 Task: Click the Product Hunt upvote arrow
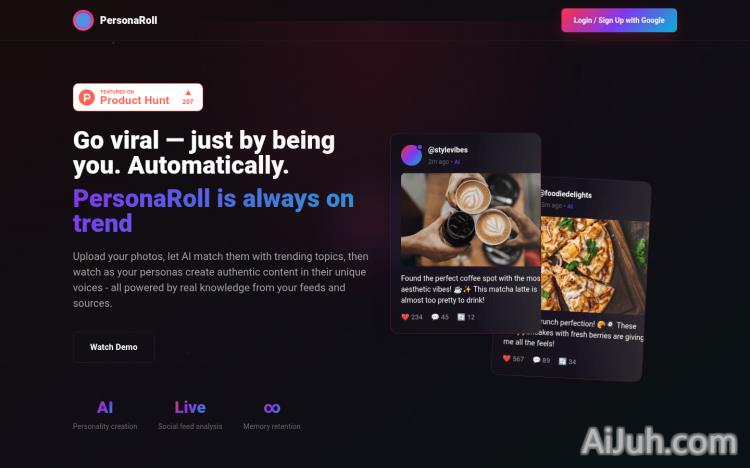[x=188, y=92]
